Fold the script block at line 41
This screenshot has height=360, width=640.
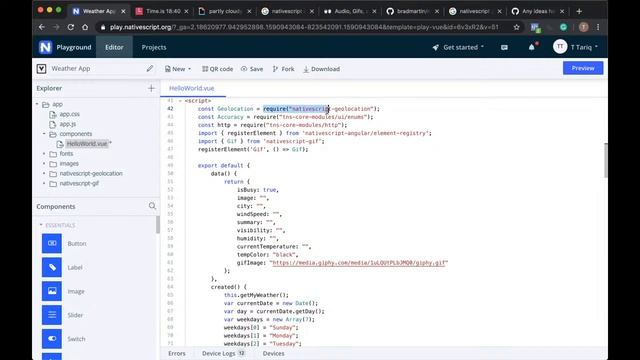180,101
